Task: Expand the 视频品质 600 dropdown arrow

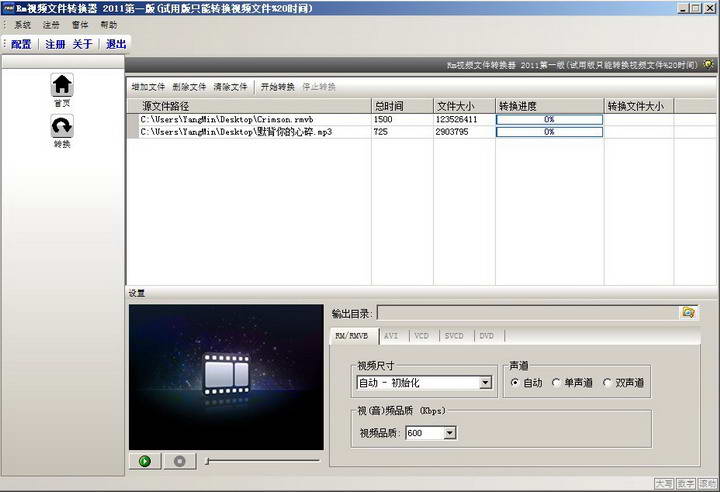Action: (450, 433)
